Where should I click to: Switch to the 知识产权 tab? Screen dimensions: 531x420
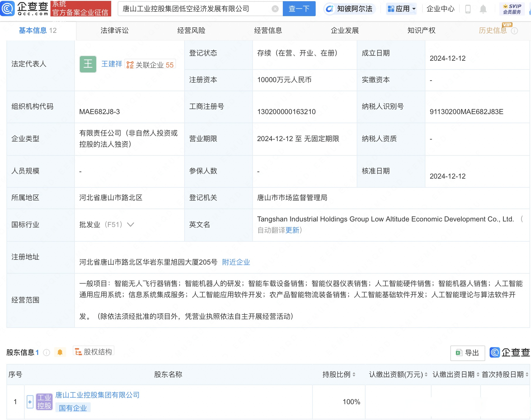pos(421,30)
